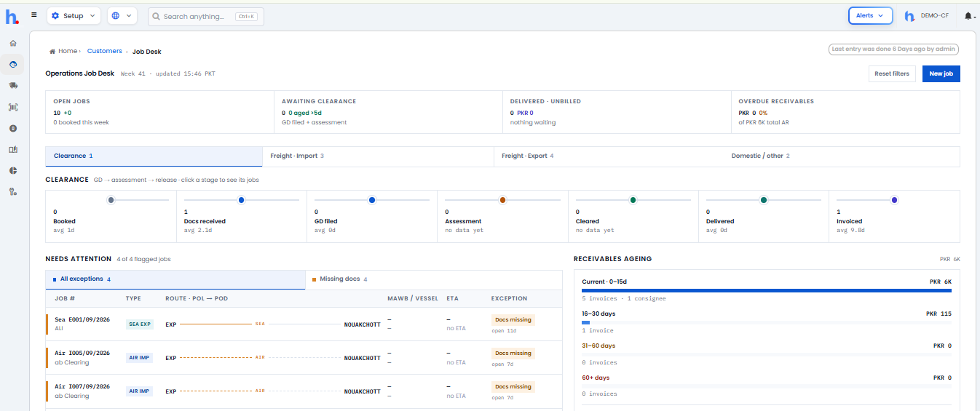
Task: Switch to the Clearance tab
Action: pyautogui.click(x=154, y=156)
